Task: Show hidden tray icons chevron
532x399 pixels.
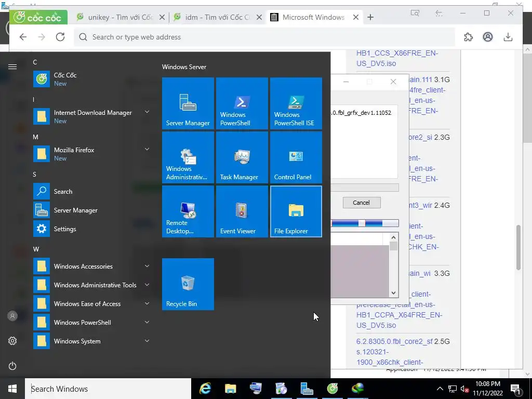Action: tap(440, 389)
